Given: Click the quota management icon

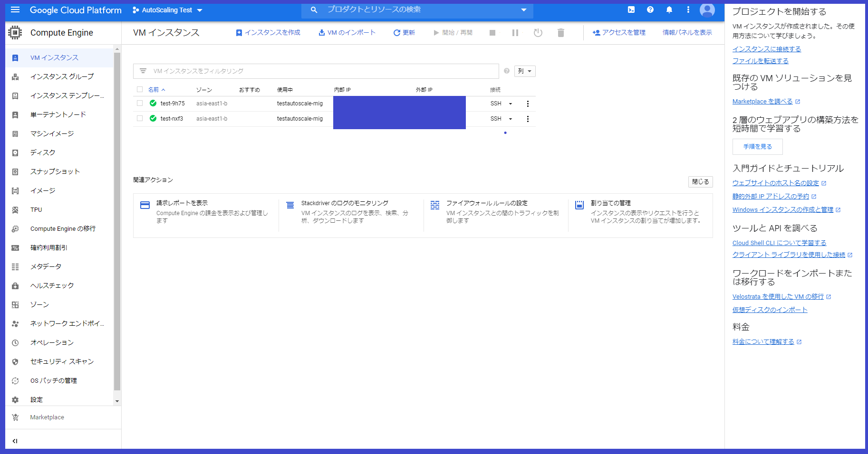Looking at the screenshot, I should 579,205.
